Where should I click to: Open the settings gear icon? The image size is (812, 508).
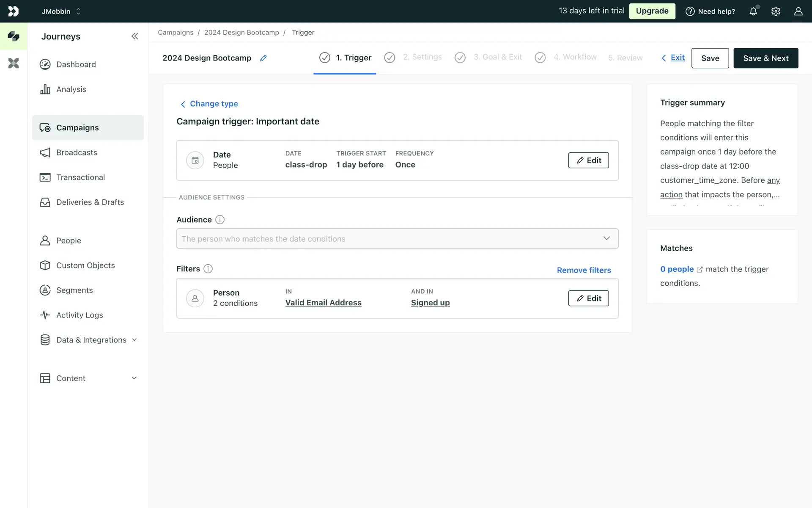(x=776, y=11)
